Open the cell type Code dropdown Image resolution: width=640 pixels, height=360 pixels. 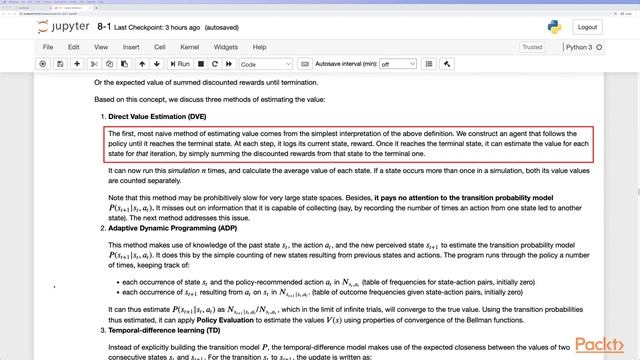(x=266, y=64)
